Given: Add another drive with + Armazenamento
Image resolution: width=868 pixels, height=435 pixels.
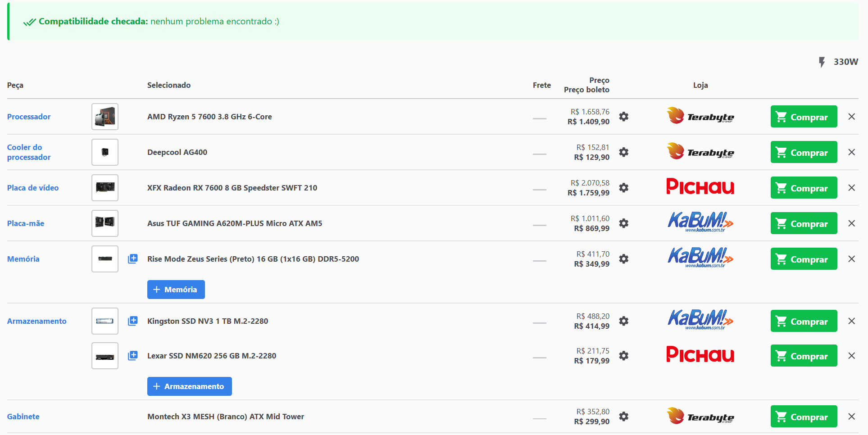Looking at the screenshot, I should (190, 386).
